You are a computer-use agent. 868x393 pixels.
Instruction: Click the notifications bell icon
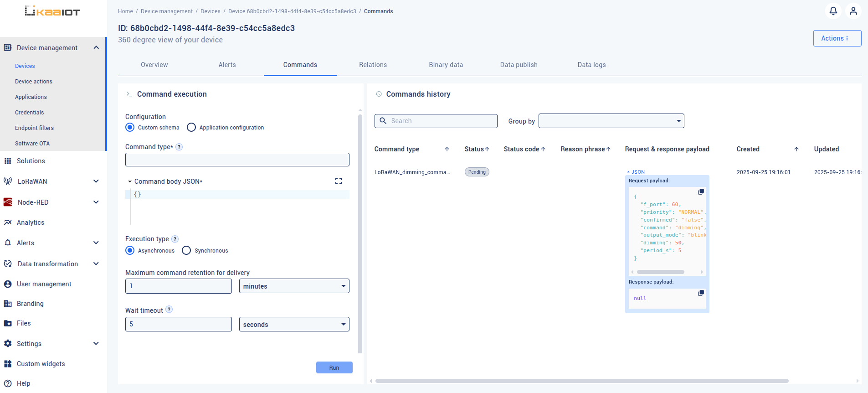(x=833, y=11)
